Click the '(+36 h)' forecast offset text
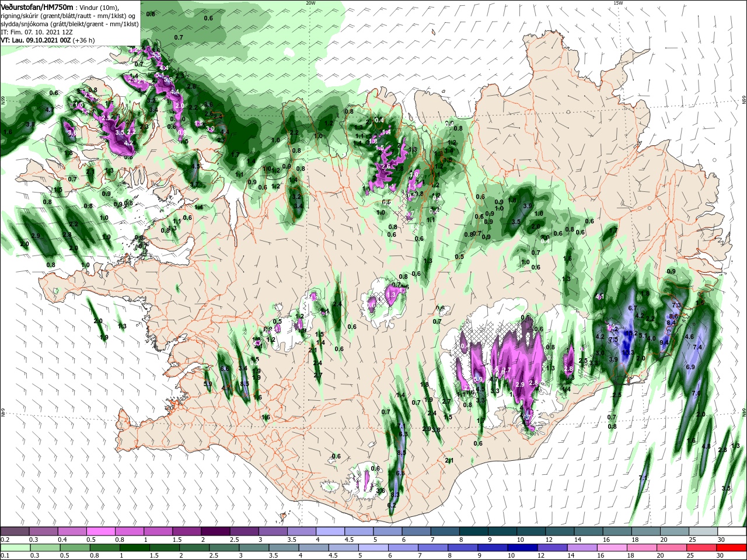 coord(84,40)
